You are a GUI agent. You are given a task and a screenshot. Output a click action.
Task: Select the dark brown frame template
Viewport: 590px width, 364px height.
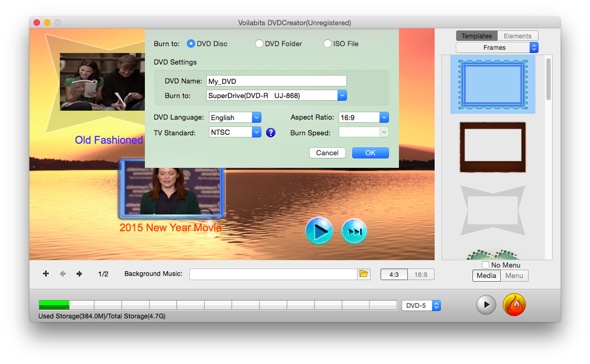[x=493, y=147]
